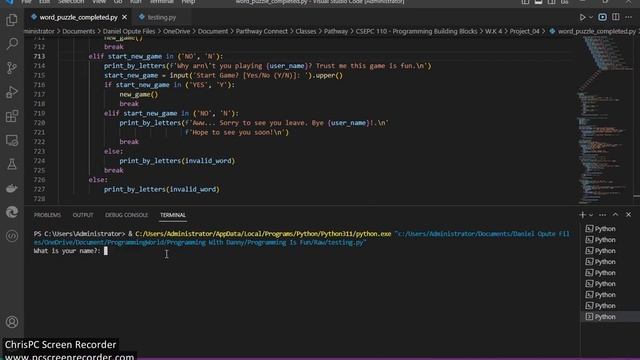The height and width of the screenshot is (360, 640).
Task: Create a new terminal with plus icon
Action: (x=582, y=215)
